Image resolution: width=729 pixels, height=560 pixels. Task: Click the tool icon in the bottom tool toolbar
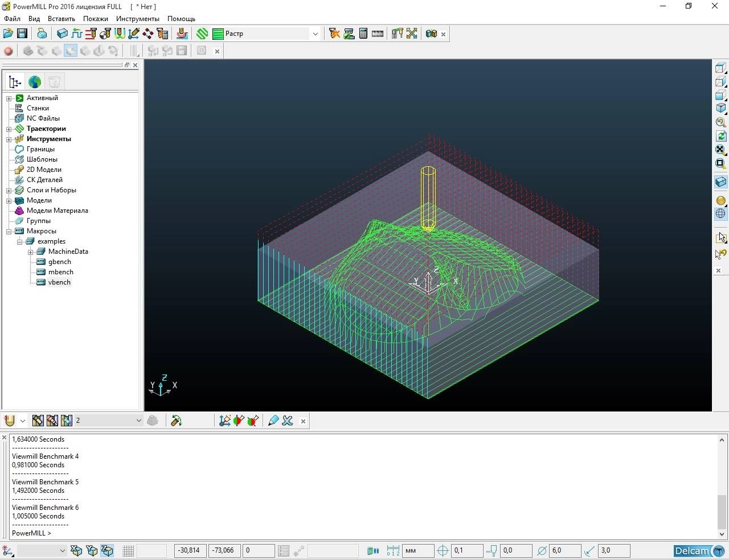(9, 421)
